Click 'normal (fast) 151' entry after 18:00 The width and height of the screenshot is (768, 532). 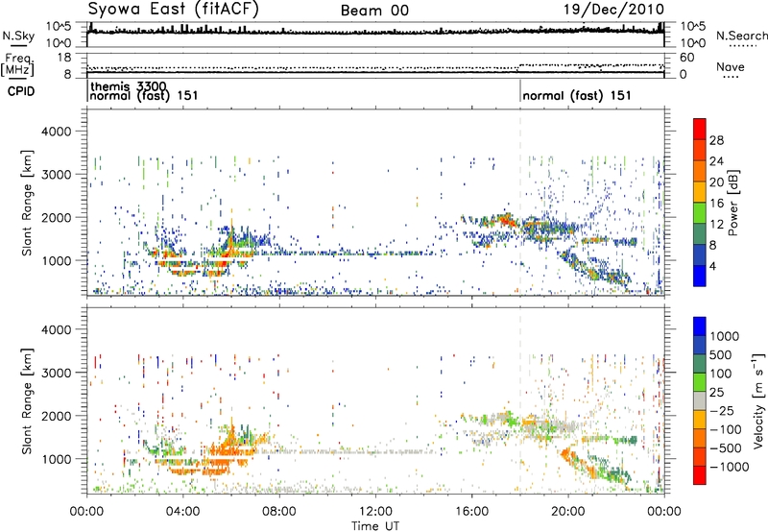pos(577,95)
